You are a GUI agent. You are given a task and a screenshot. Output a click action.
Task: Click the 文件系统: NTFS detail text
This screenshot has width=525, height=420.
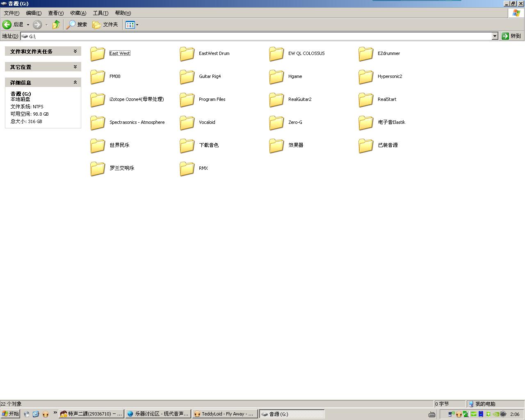[x=27, y=107]
